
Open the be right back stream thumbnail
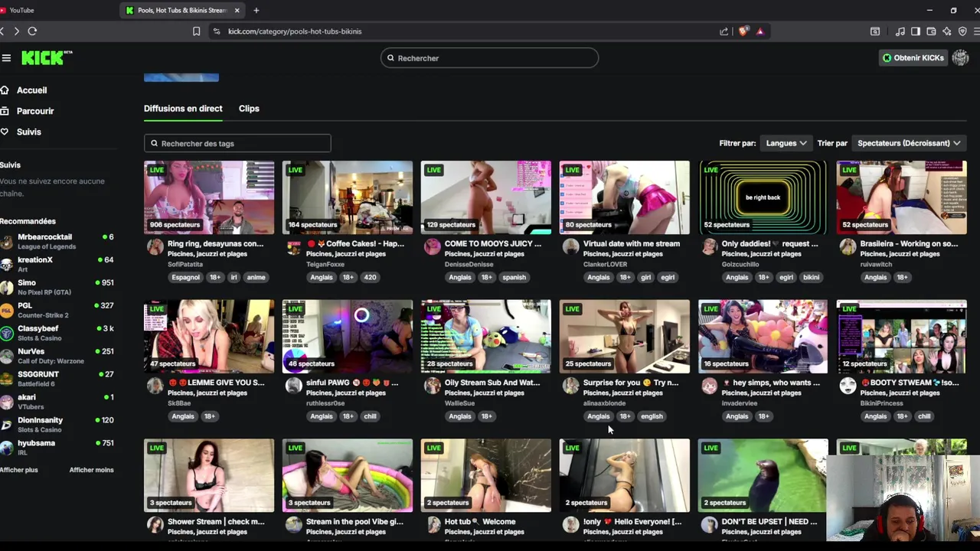coord(763,197)
